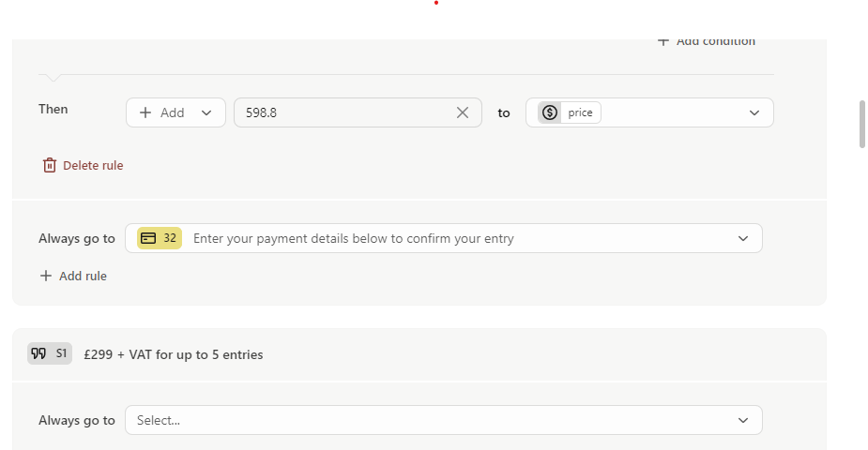
Task: Click the plus icon in the Add operation box
Action: (145, 112)
